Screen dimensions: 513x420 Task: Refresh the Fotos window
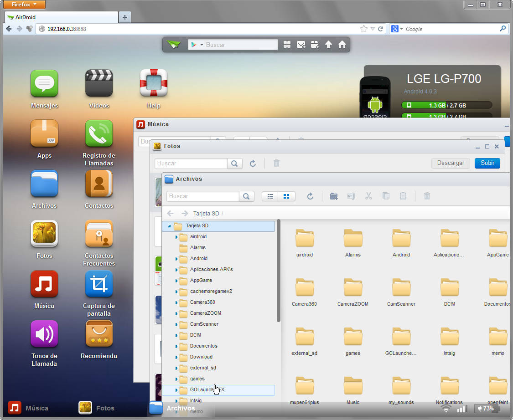[253, 163]
